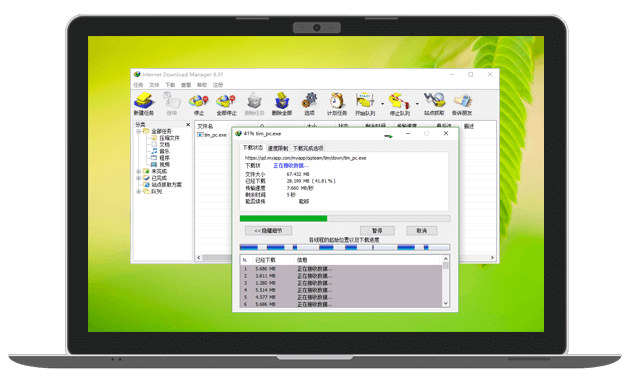Expand the 未完成 tree node
630x380 pixels.
click(138, 172)
